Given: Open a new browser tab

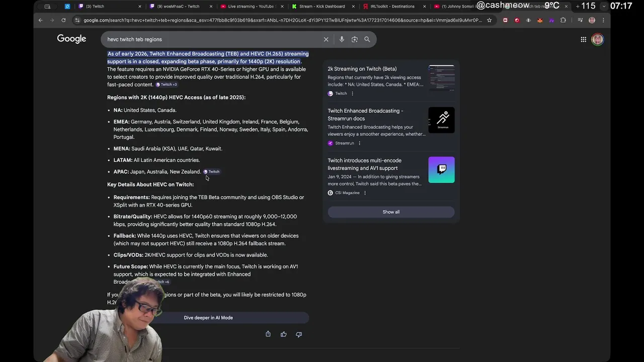Looking at the screenshot, I should (x=578, y=6).
